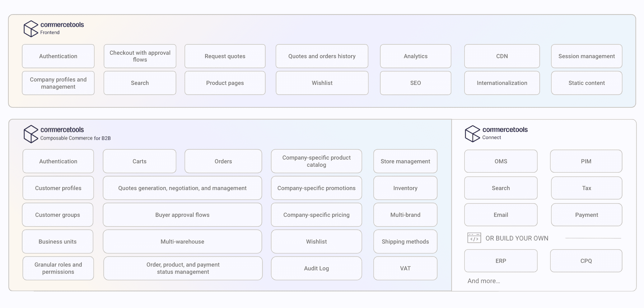The image size is (644, 308).
Task: Open the Product pages box
Action: 225,83
